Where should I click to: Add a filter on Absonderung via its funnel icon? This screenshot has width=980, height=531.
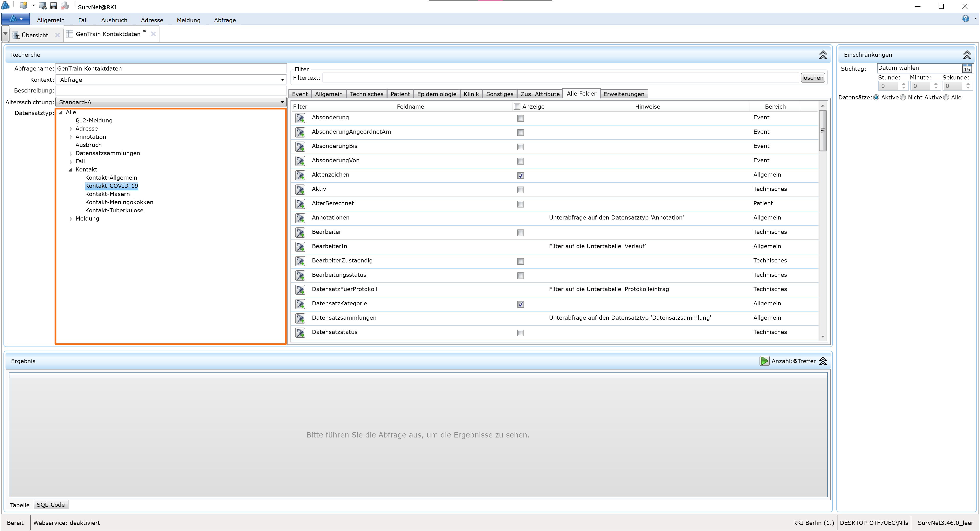[x=300, y=118]
